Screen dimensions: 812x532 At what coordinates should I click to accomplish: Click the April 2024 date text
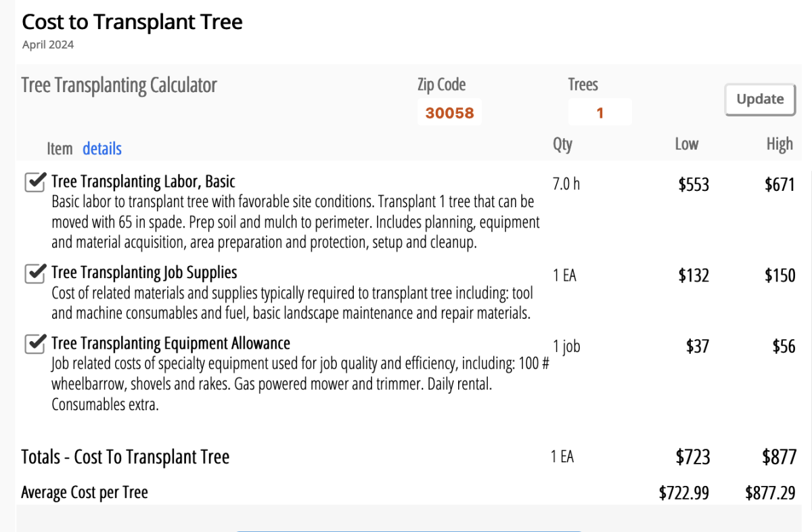[48, 45]
